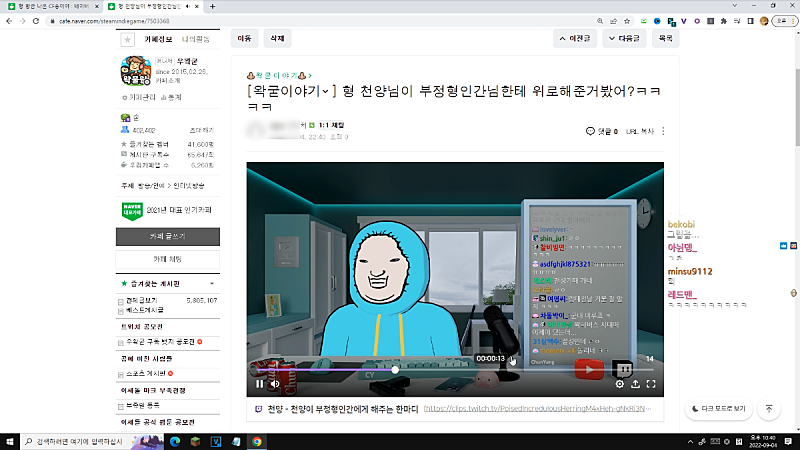
Task: Reload the page with refresh icon
Action: pyautogui.click(x=36, y=21)
